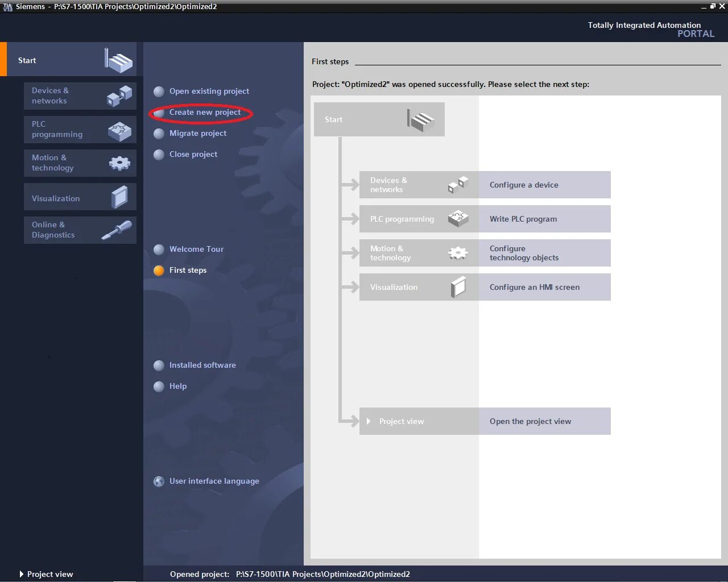Click the cubes icon in First steps Devices & networks

458,185
